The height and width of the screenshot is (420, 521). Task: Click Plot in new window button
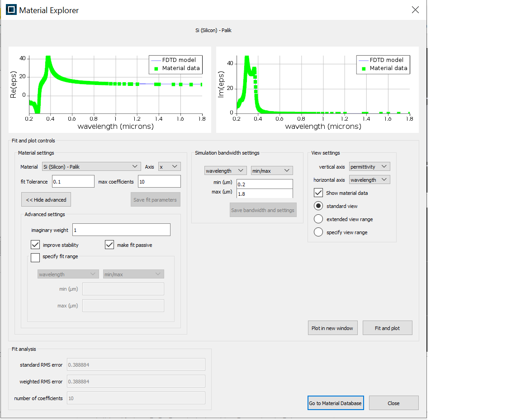click(x=332, y=328)
